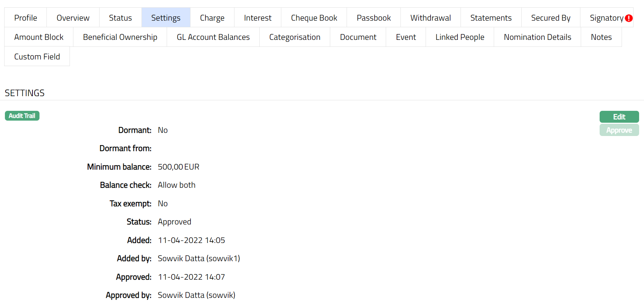View GL Account Balances tab

pyautogui.click(x=213, y=37)
